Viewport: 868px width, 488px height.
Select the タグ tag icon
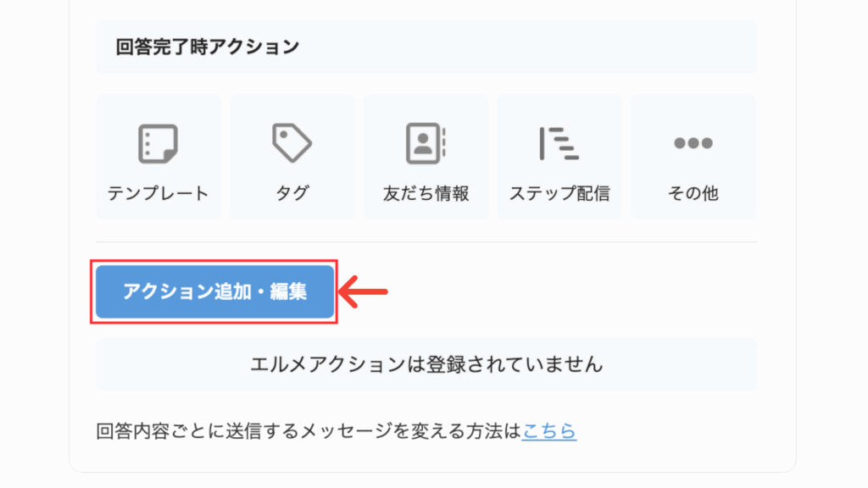(292, 142)
